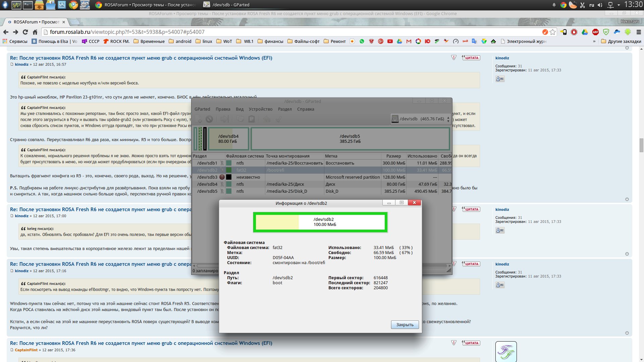The width and height of the screenshot is (644, 362).
Task: Click the AdBlock Plus extension icon
Action: point(595,32)
